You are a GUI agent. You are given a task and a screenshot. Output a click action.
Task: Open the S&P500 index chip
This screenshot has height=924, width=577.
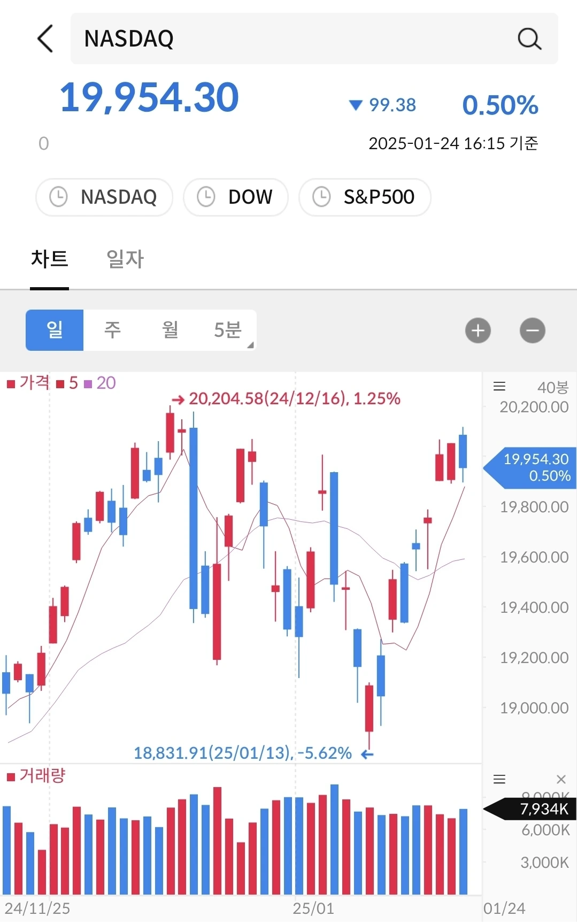point(365,197)
